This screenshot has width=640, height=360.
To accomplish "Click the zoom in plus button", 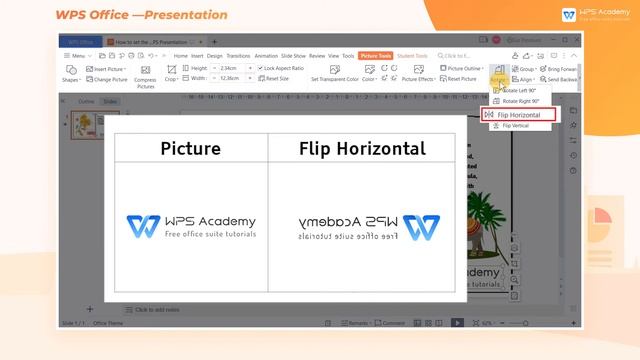I will [574, 323].
